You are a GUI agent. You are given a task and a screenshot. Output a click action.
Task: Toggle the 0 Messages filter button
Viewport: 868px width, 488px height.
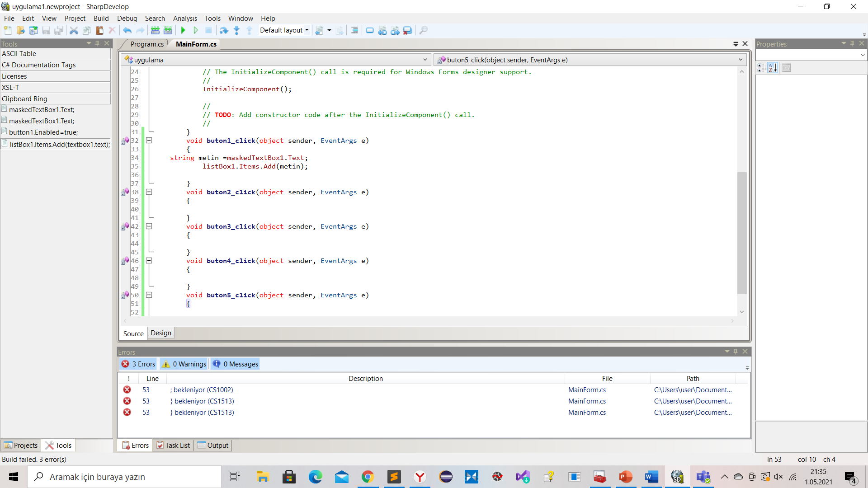[236, 364]
